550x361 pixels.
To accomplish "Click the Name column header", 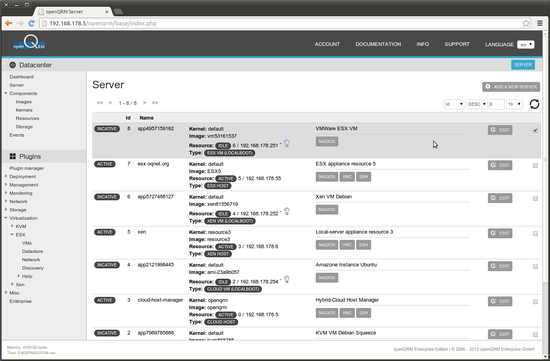I will [146, 118].
